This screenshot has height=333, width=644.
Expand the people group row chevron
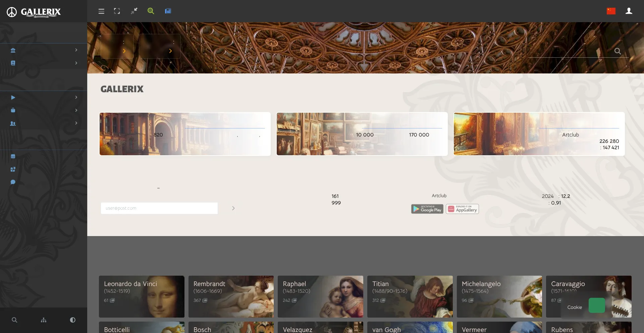pos(76,123)
